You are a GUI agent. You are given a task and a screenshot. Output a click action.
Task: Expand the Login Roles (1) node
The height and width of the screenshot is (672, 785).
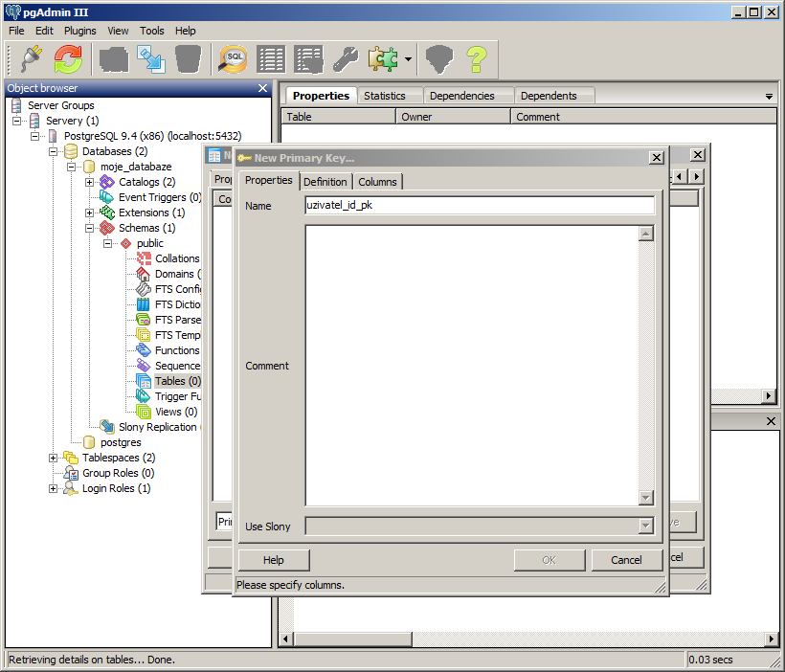tap(53, 489)
